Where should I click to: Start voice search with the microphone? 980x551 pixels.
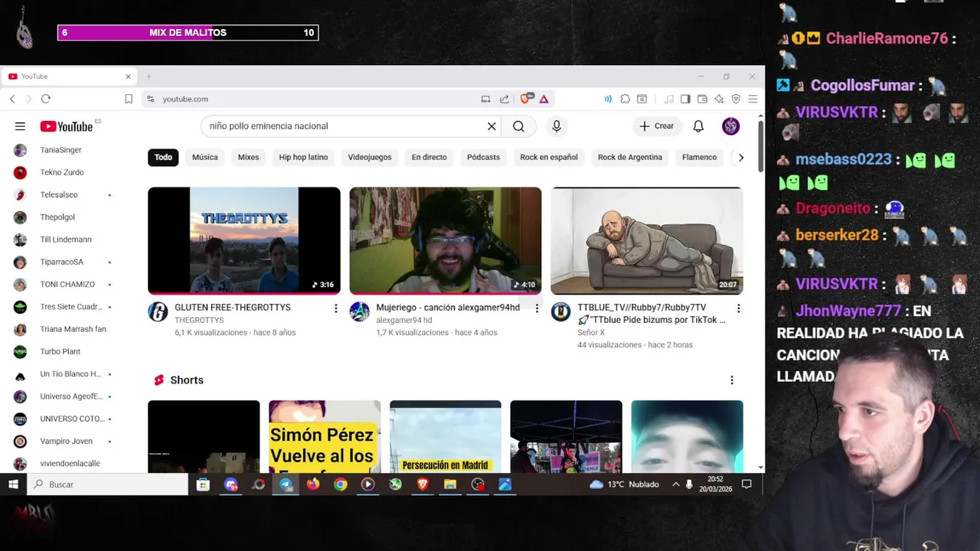[x=557, y=126]
